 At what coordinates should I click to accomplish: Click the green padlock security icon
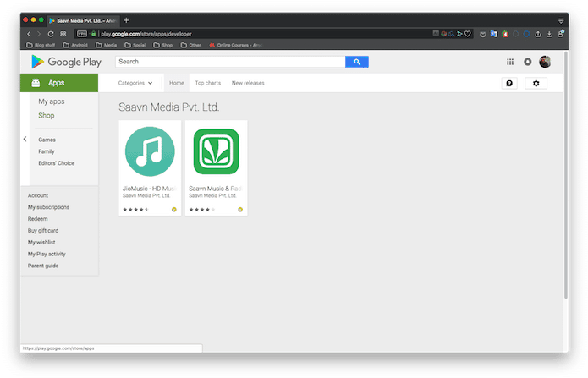pyautogui.click(x=93, y=34)
